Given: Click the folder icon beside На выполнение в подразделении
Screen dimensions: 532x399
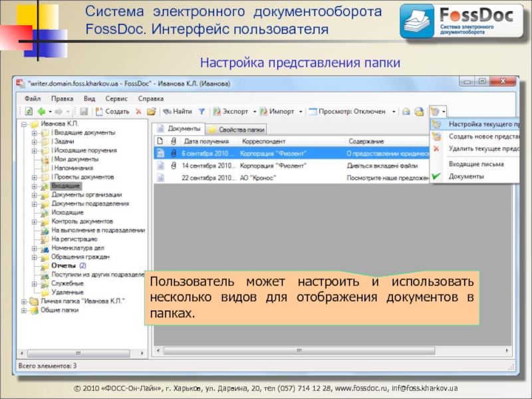Looking at the screenshot, I should point(45,231).
